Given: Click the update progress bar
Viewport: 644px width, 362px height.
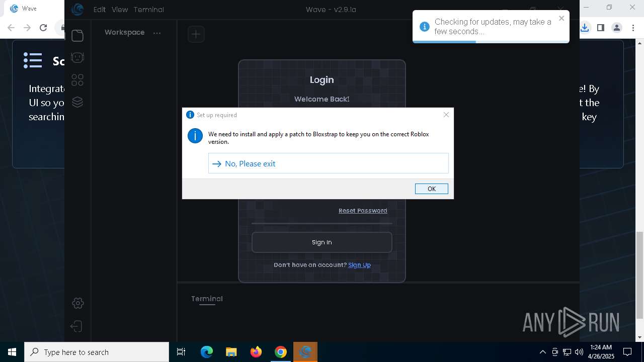Looking at the screenshot, I should tap(491, 42).
